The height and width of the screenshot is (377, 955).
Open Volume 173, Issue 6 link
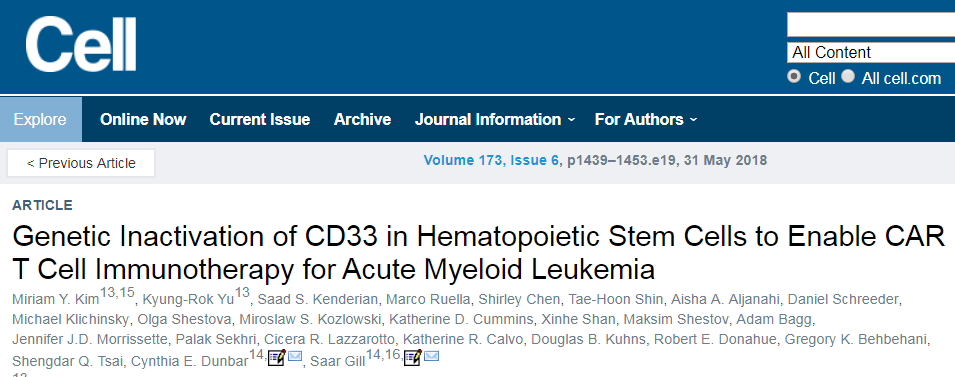coord(492,161)
